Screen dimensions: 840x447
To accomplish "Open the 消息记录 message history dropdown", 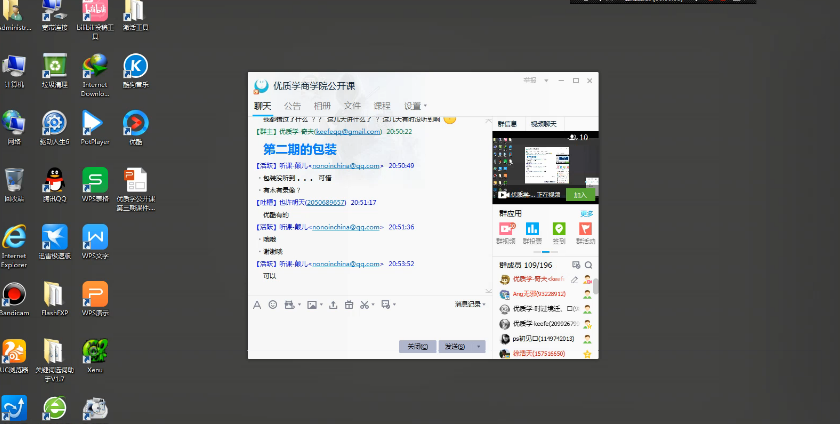I will point(470,304).
